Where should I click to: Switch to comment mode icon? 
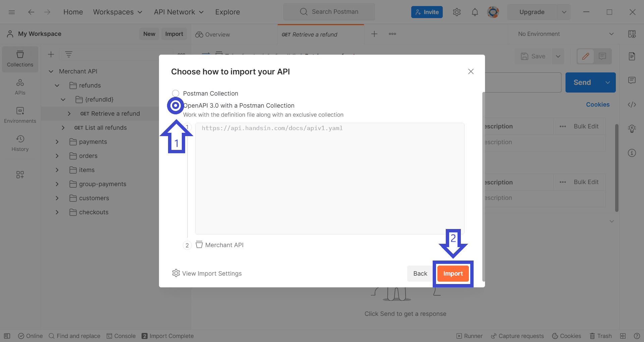pyautogui.click(x=602, y=56)
